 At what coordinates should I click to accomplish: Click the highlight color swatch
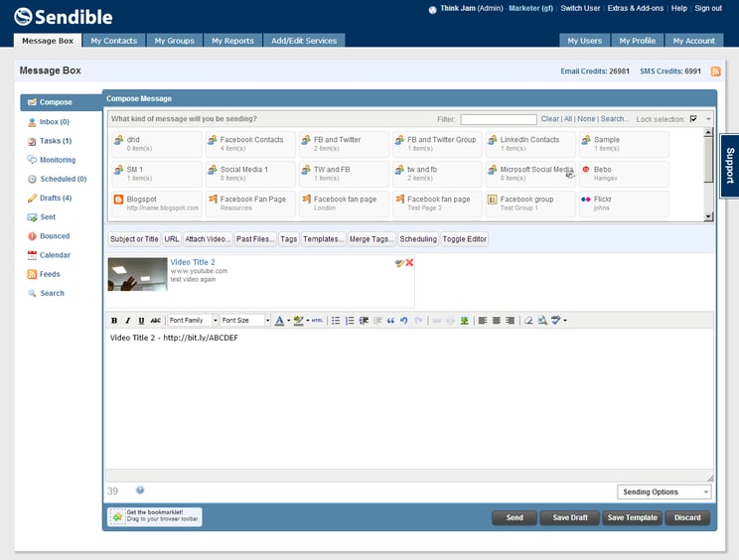(x=298, y=321)
